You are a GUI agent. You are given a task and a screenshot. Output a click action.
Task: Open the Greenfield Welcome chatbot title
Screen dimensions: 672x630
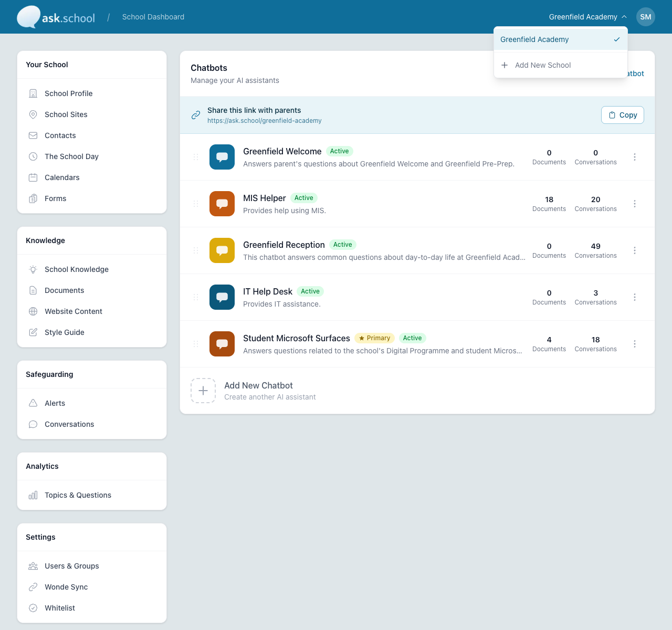coord(282,151)
